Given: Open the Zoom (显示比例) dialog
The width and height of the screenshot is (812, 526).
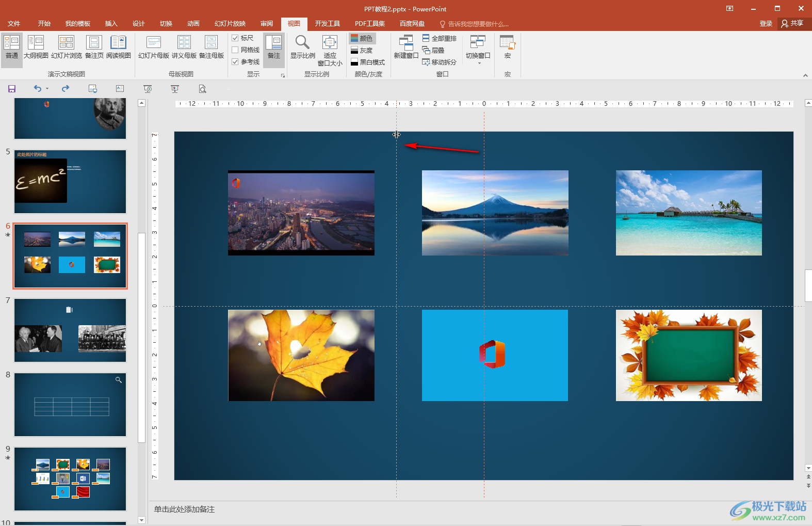Looking at the screenshot, I should tap(303, 47).
